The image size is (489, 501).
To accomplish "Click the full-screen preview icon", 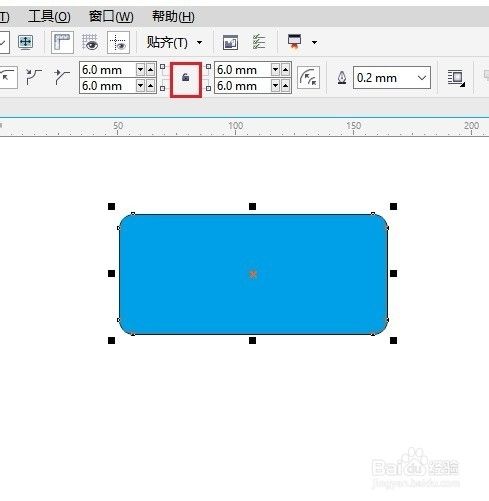I will (x=26, y=42).
